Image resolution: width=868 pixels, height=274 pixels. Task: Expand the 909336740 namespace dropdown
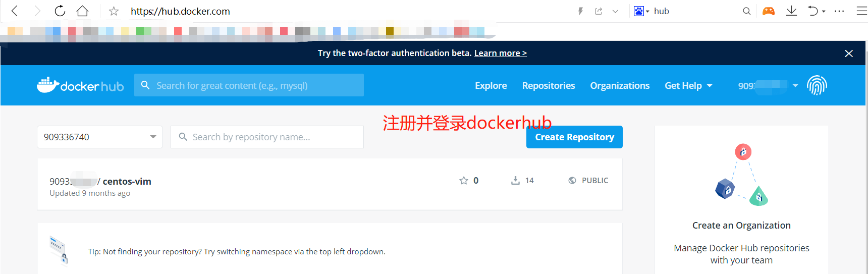pyautogui.click(x=153, y=137)
